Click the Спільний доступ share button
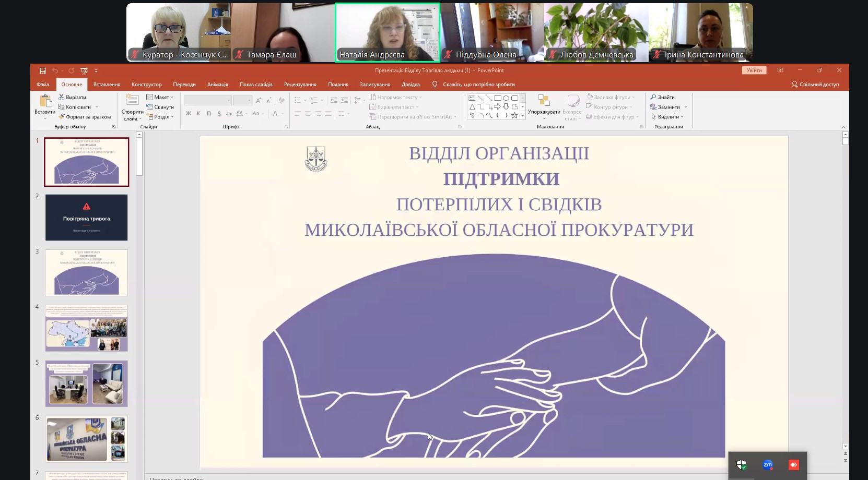Viewport: 868px width, 480px height. click(815, 85)
